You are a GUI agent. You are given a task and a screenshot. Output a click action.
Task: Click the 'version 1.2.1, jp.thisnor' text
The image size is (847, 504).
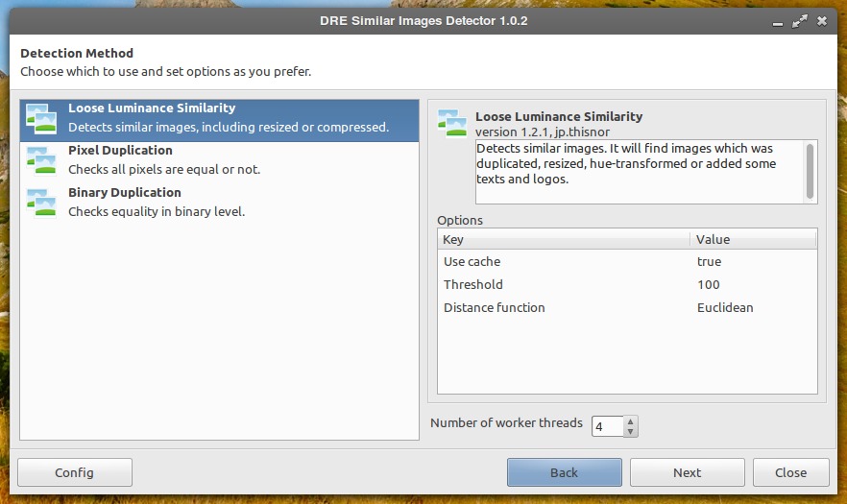pos(543,132)
